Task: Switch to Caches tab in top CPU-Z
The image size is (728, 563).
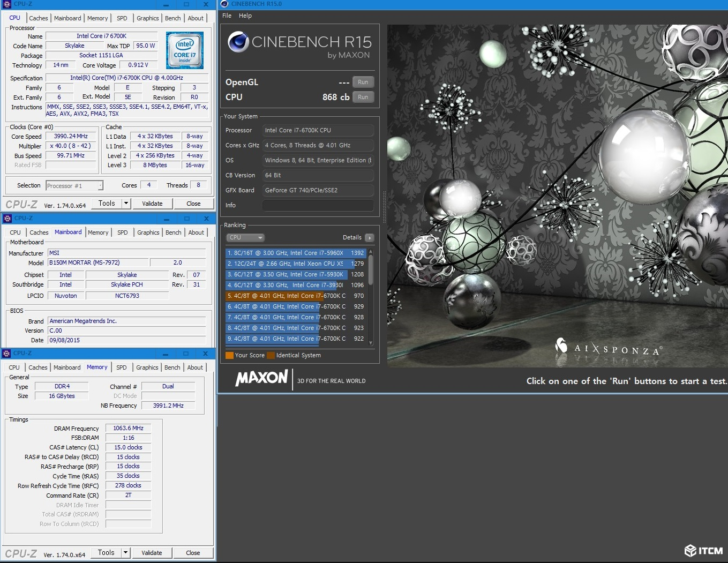Action: tap(39, 18)
